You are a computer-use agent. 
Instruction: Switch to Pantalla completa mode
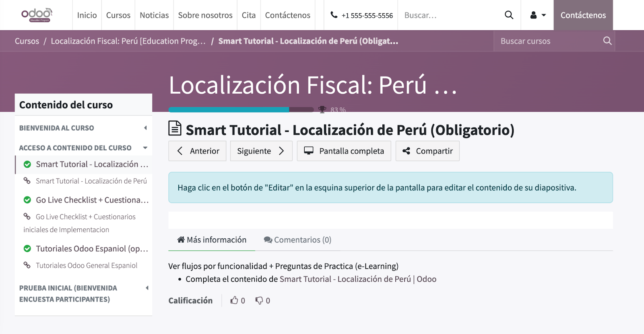[x=344, y=151]
